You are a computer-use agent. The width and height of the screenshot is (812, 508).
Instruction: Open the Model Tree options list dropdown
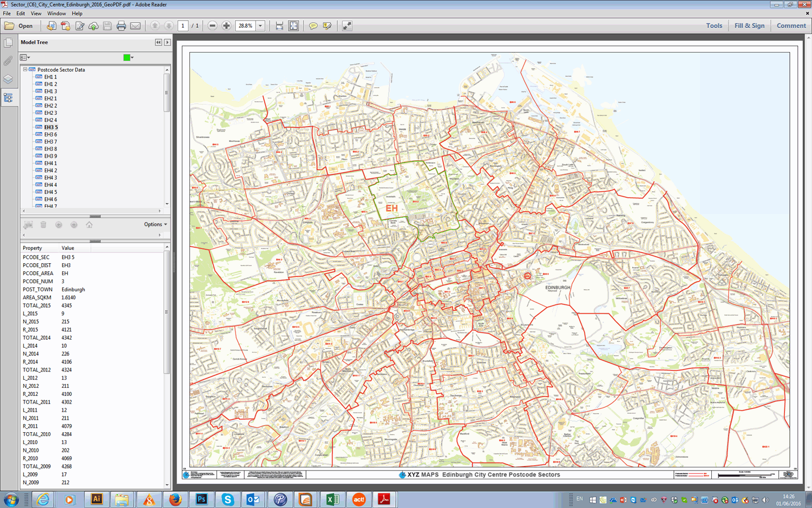click(x=25, y=57)
